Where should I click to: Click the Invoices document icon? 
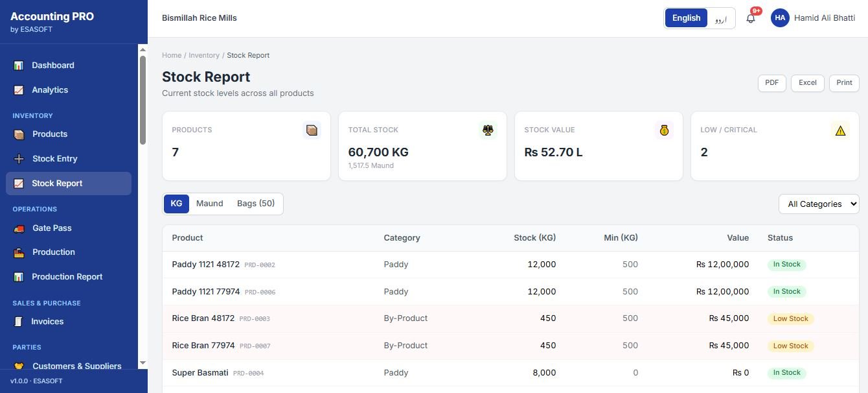point(19,322)
